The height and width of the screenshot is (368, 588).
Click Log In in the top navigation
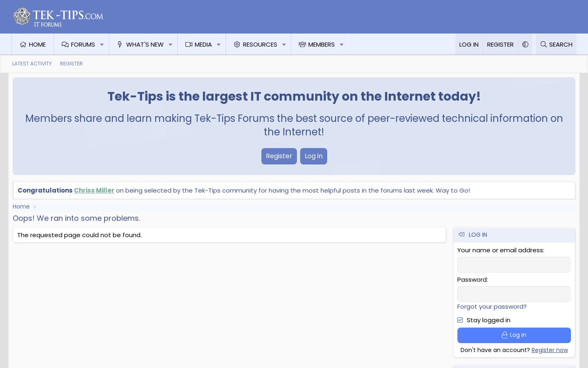pyautogui.click(x=469, y=45)
